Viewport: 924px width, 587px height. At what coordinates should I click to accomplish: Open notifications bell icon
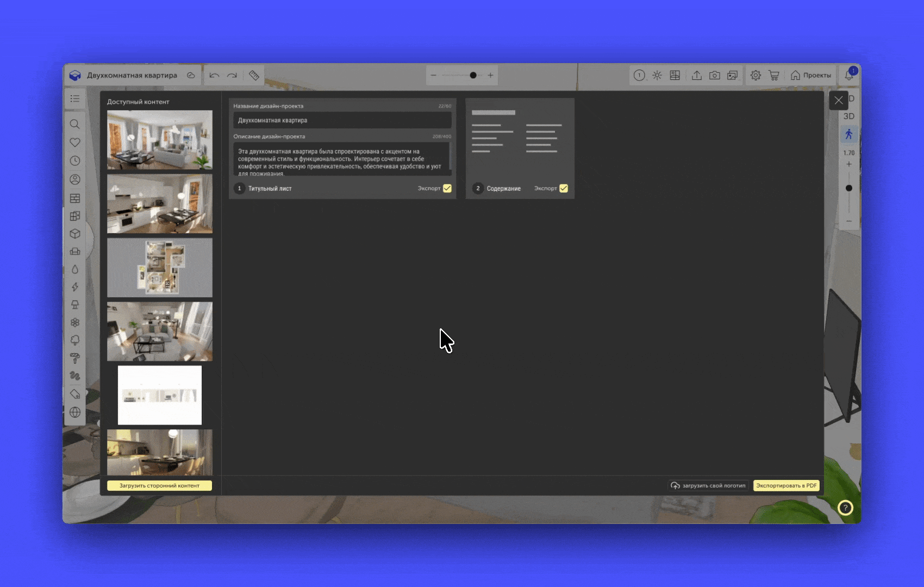(x=848, y=76)
